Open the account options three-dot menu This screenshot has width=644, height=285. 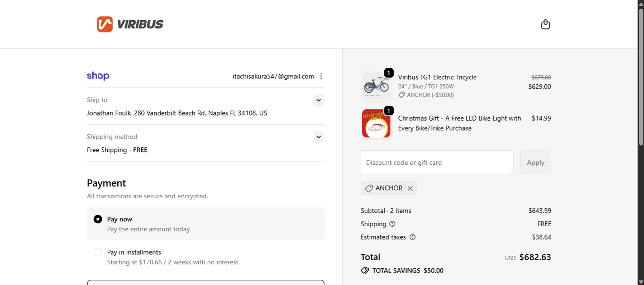(x=321, y=76)
